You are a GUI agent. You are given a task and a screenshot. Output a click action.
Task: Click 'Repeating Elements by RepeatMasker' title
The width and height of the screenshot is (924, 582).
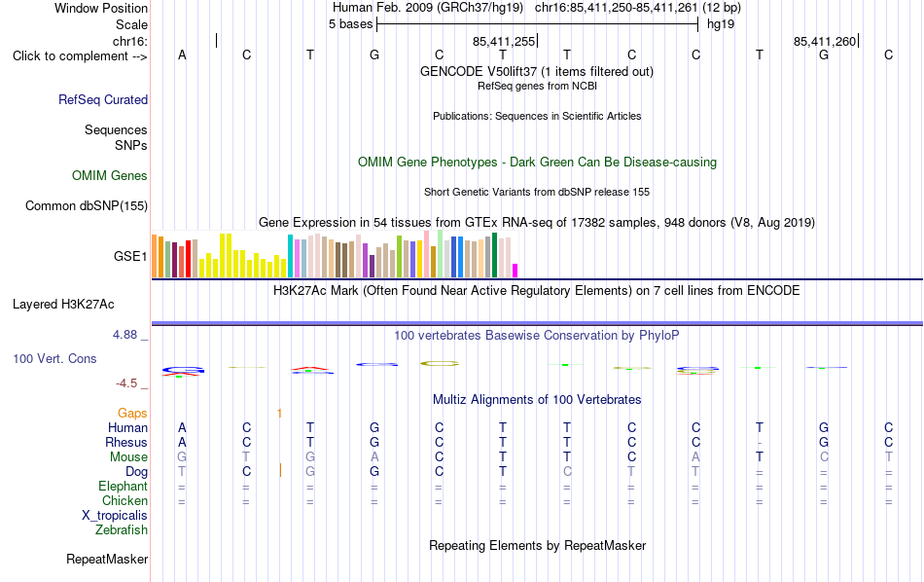[537, 545]
